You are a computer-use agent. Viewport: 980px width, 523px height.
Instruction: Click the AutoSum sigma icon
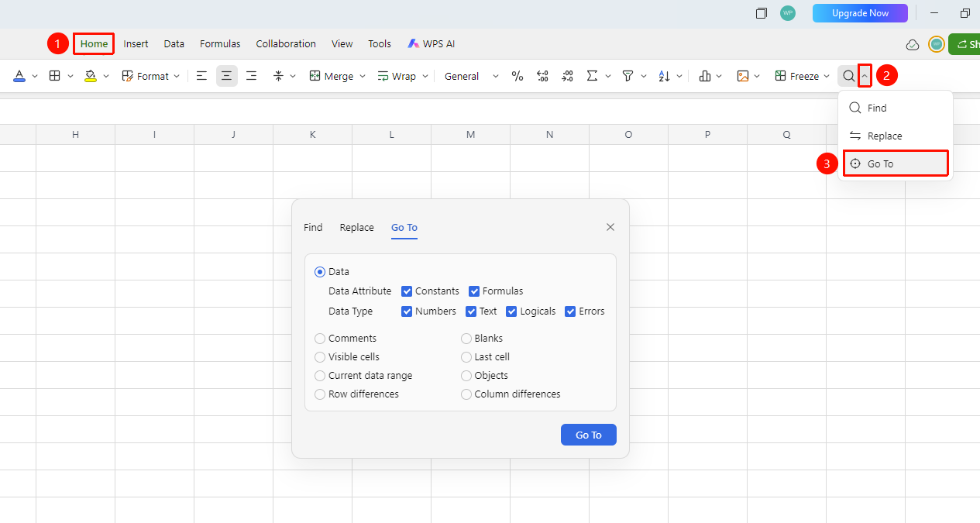pos(593,76)
